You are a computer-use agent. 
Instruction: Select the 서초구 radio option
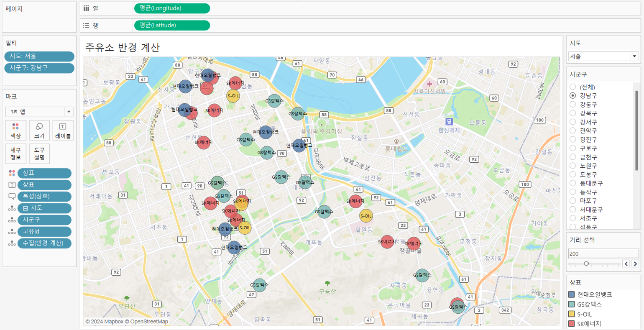coord(573,218)
